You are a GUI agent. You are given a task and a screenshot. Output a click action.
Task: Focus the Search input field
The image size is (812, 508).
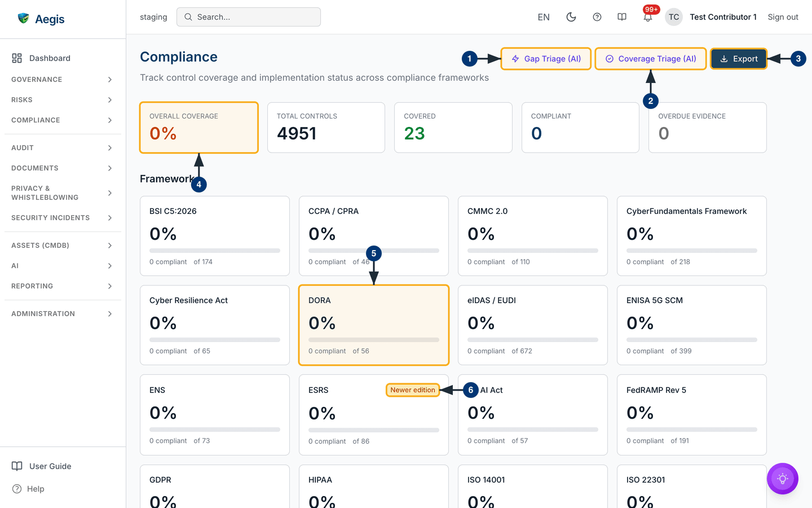[x=249, y=17]
